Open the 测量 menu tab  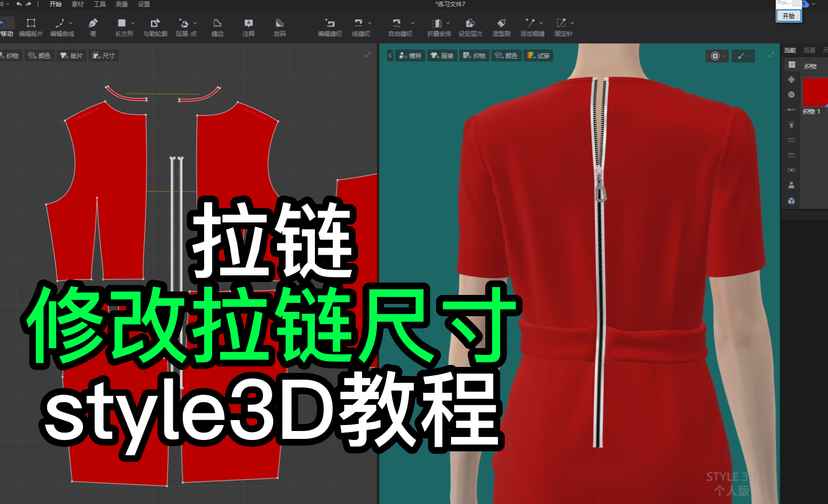(x=122, y=4)
